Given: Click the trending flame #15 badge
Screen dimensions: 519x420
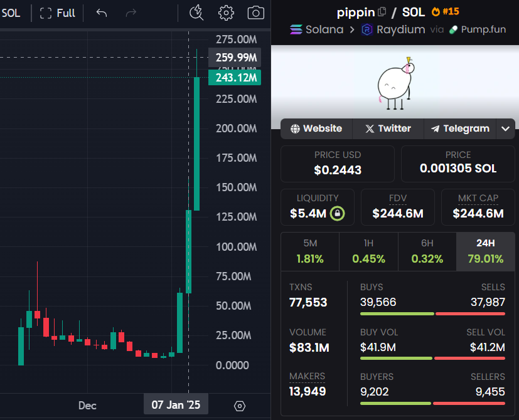Looking at the screenshot, I should point(445,11).
